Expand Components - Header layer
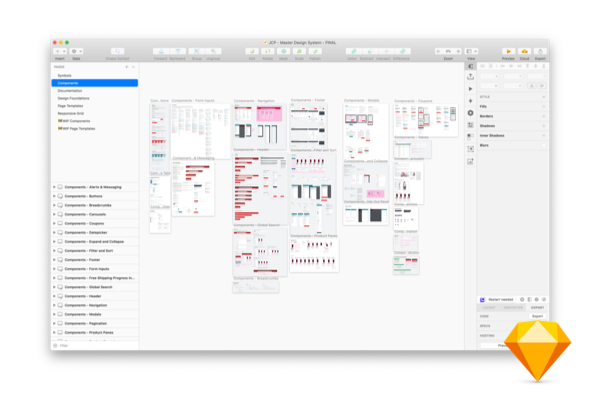This screenshot has width=600, height=400. pyautogui.click(x=54, y=296)
